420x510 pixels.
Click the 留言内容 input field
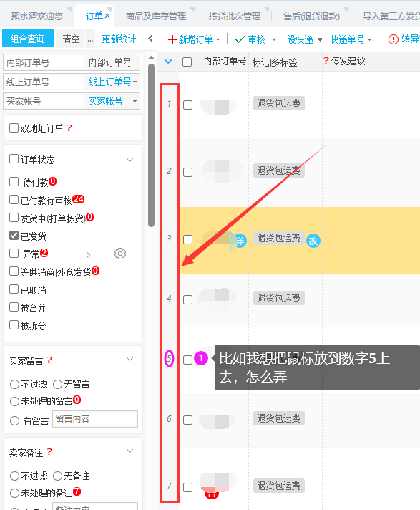tap(95, 419)
